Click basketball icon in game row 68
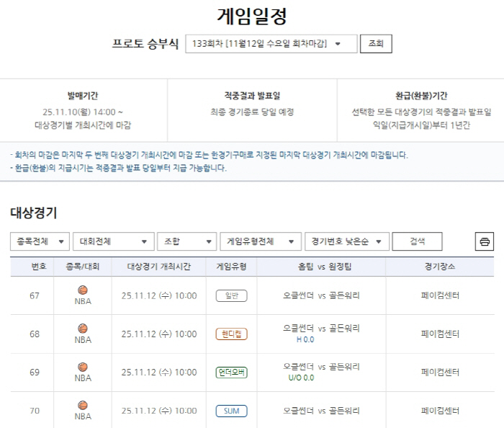This screenshot has height=428, width=504. [83, 329]
